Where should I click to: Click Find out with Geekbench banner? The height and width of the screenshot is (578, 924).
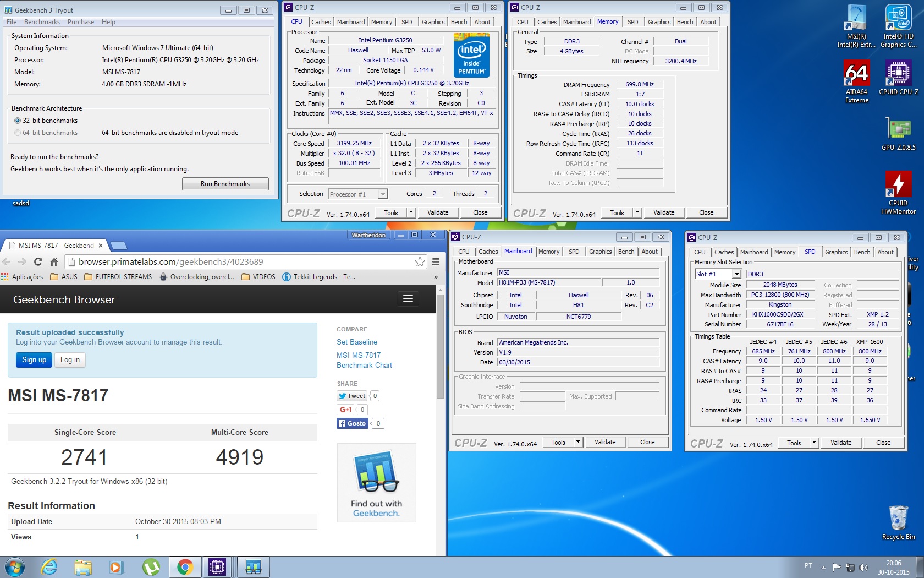(x=377, y=483)
